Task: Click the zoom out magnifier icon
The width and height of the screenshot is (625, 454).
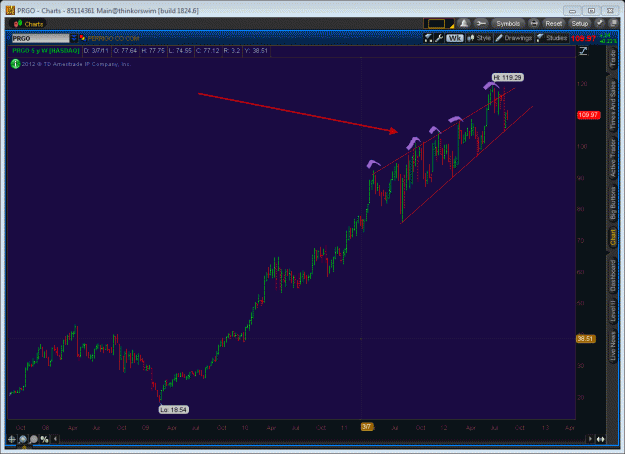Action: [34, 439]
